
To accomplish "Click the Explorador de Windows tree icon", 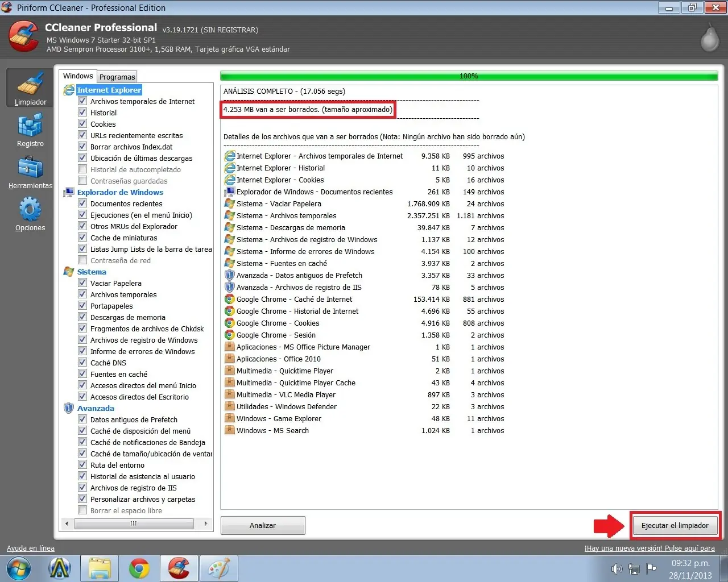I will (69, 192).
